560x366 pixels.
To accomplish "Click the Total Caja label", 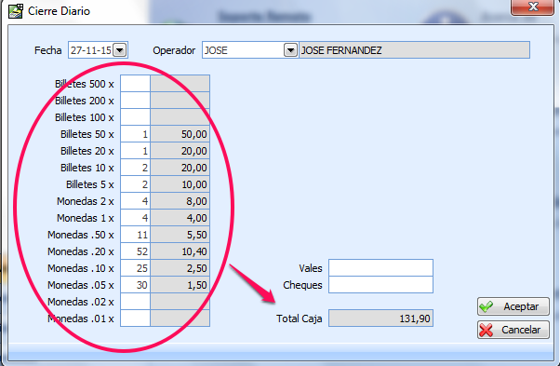I will pyautogui.click(x=299, y=319).
